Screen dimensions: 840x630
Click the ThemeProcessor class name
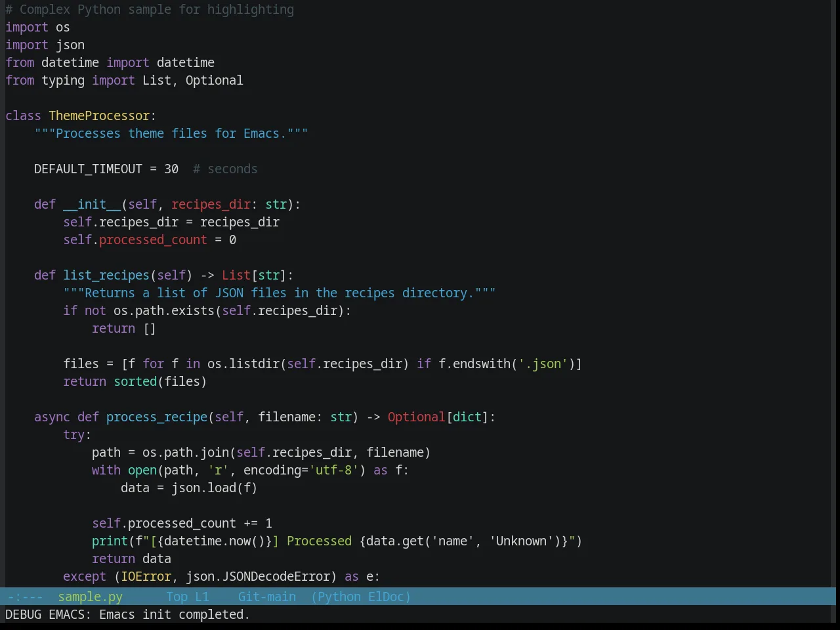[99, 115]
